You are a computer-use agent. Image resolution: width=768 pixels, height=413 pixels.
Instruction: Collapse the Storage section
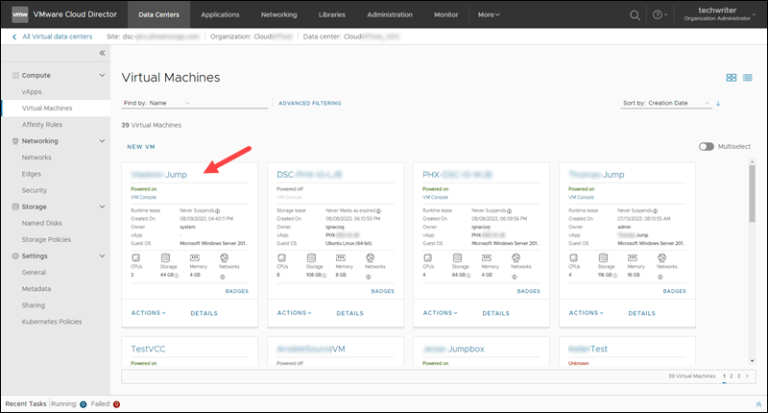(102, 207)
